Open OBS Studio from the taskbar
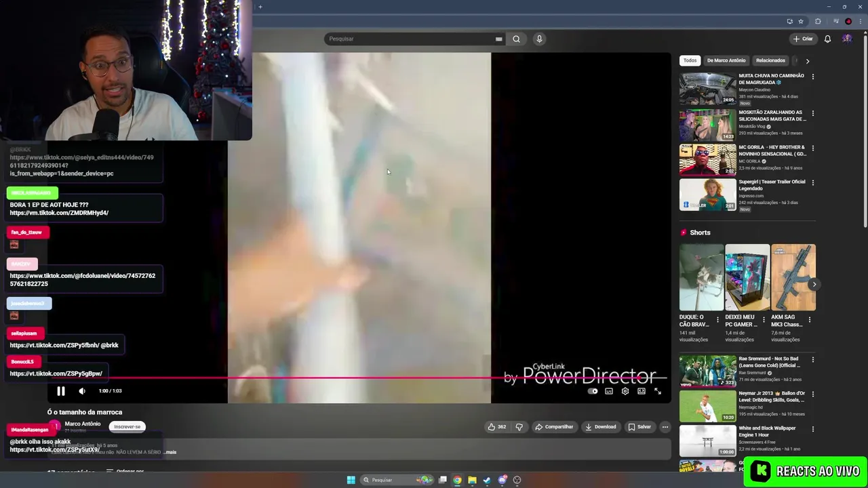Screen dimensions: 868x488 [x=517, y=480]
